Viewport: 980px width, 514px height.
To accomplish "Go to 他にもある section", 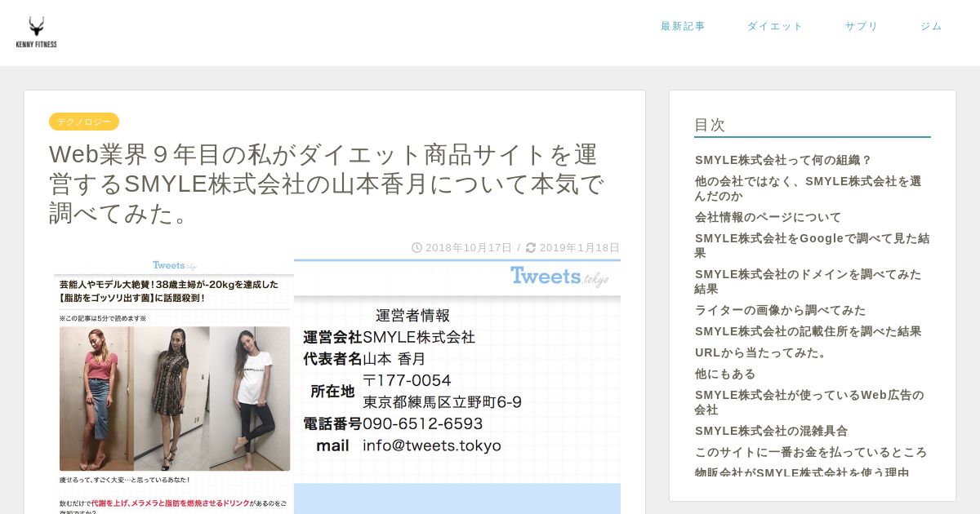I will pos(725,374).
